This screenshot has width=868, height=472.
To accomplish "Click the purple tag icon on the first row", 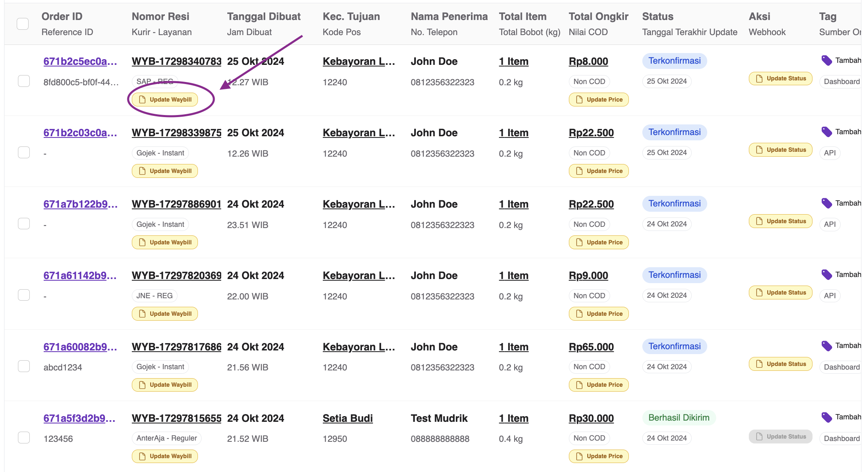I will (x=827, y=60).
